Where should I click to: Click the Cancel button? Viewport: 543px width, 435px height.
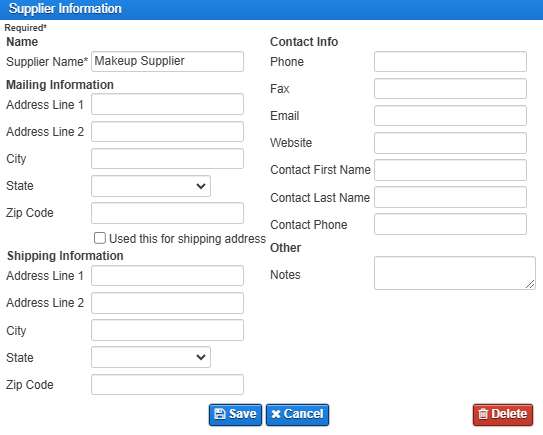[297, 414]
